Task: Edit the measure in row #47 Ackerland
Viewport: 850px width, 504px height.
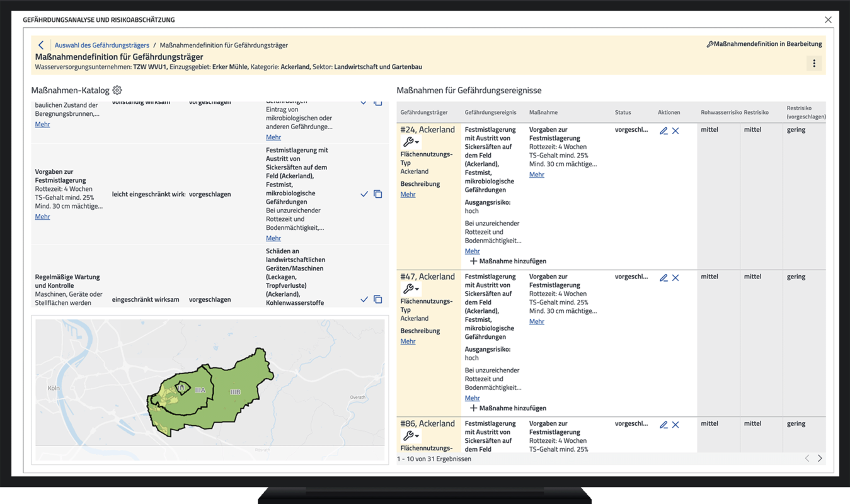Action: click(663, 278)
